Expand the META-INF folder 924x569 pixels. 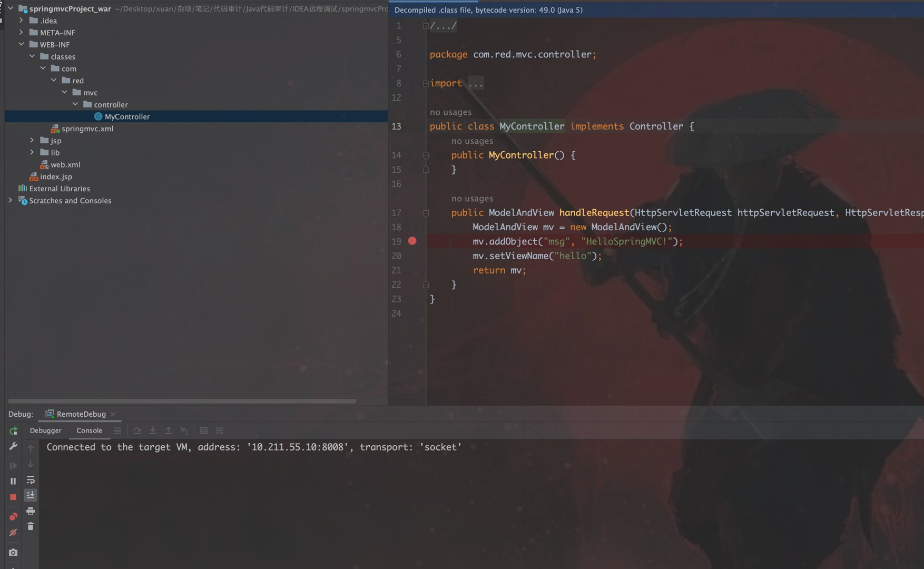(x=21, y=33)
